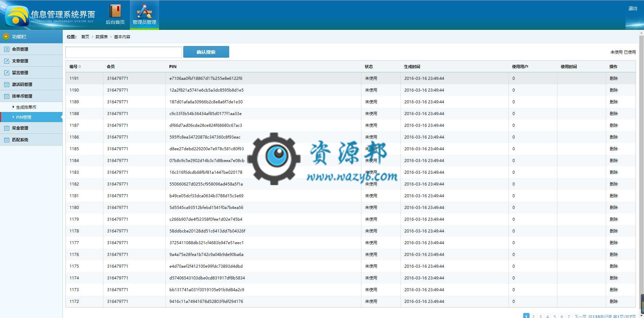Click the 排单币管理 calendar icon
This screenshot has height=318, width=644.
coord(6,96)
